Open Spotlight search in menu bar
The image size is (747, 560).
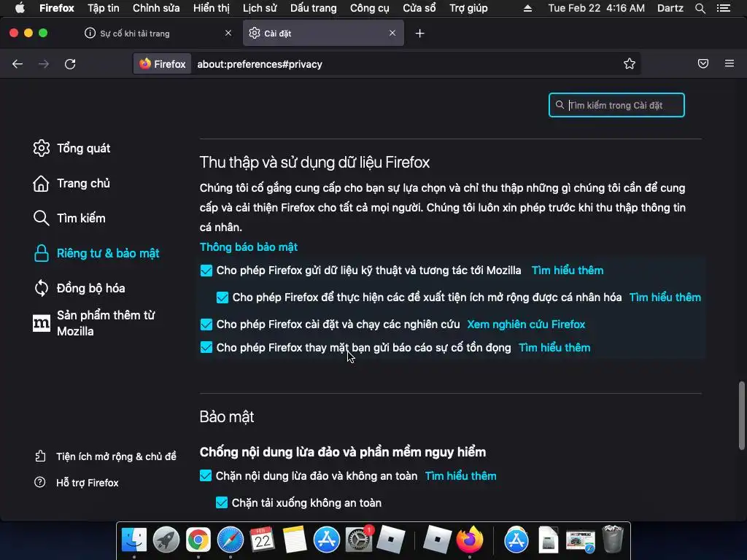700,8
